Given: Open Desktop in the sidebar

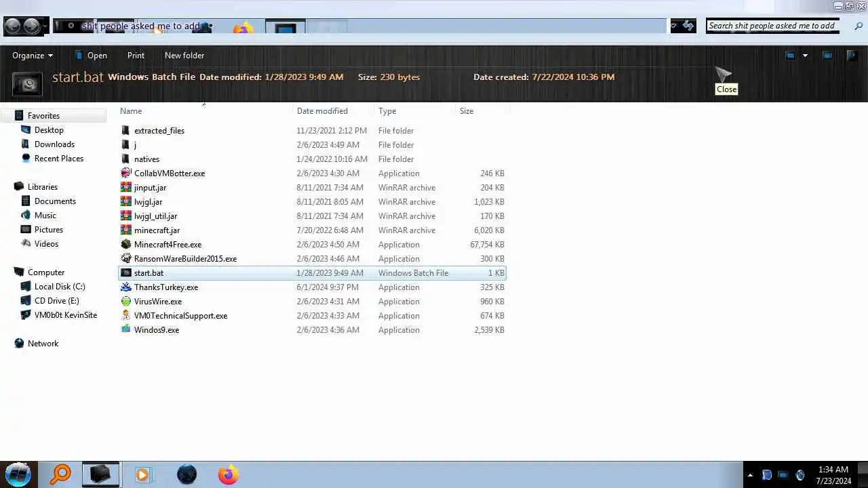Looking at the screenshot, I should 49,130.
